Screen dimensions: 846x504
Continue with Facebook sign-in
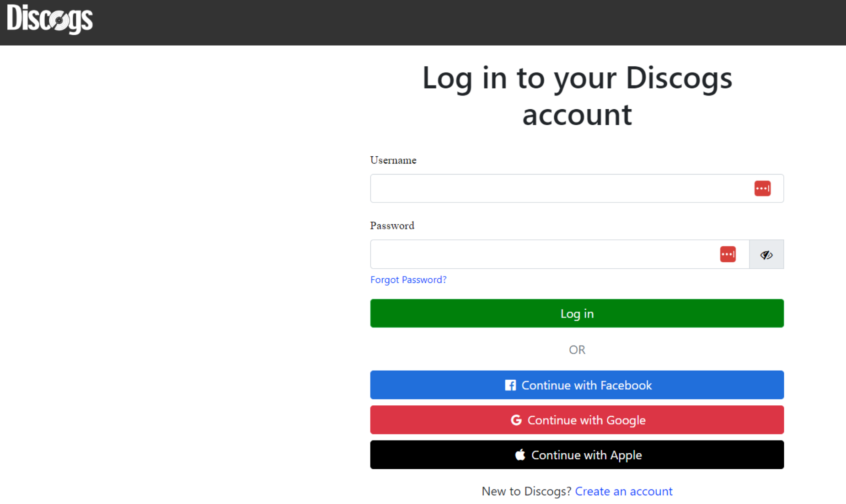coord(577,385)
